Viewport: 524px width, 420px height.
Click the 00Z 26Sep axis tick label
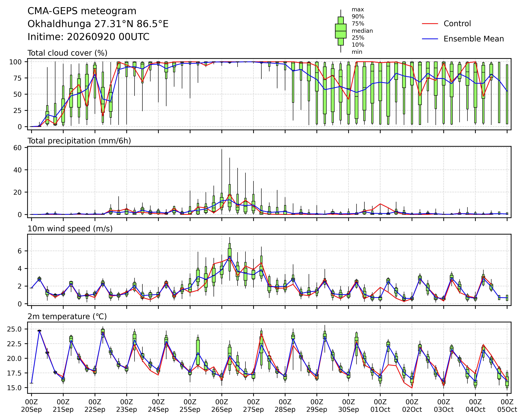[x=222, y=406]
